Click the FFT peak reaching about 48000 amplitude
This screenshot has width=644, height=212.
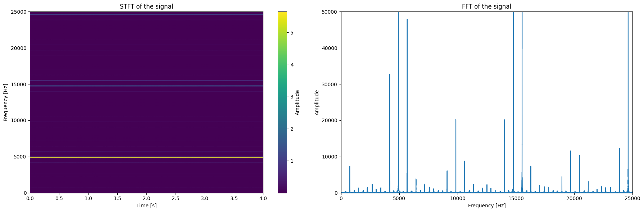tap(407, 106)
